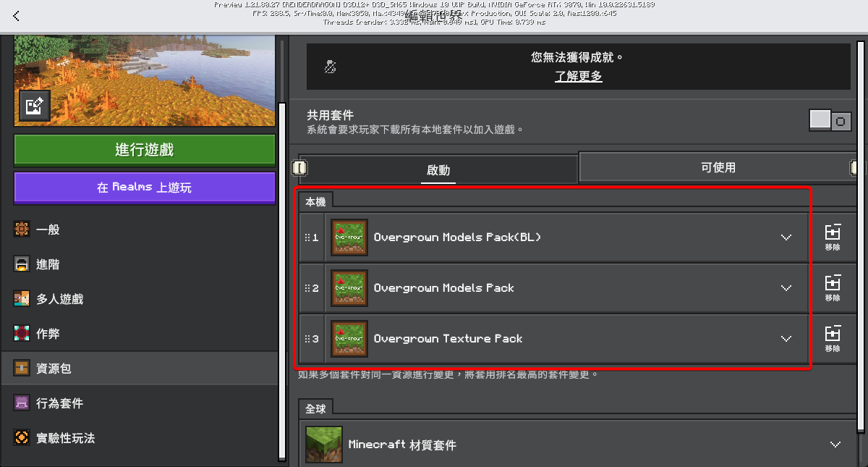
Task: Click the 了解更多 link
Action: click(x=578, y=75)
